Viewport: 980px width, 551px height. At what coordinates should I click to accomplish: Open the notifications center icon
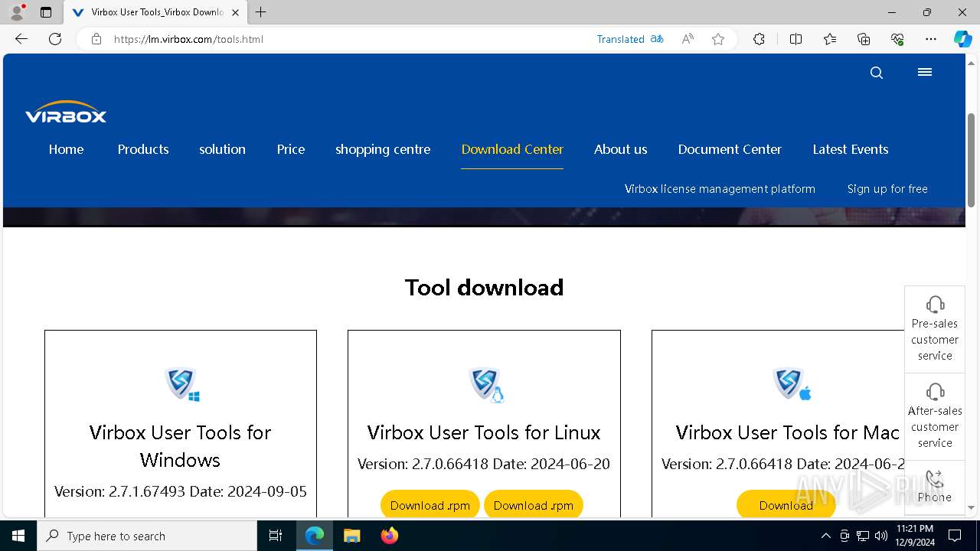pos(955,536)
